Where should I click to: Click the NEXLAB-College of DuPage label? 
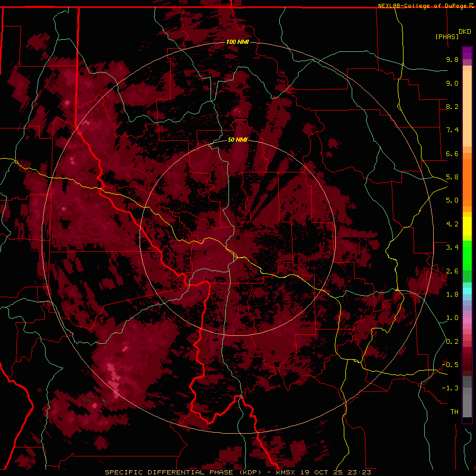[x=423, y=6]
